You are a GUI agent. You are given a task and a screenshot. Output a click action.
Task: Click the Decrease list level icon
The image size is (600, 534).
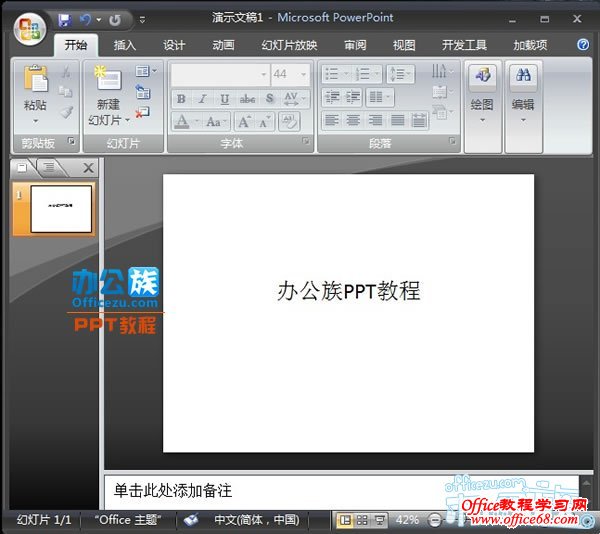click(x=332, y=98)
